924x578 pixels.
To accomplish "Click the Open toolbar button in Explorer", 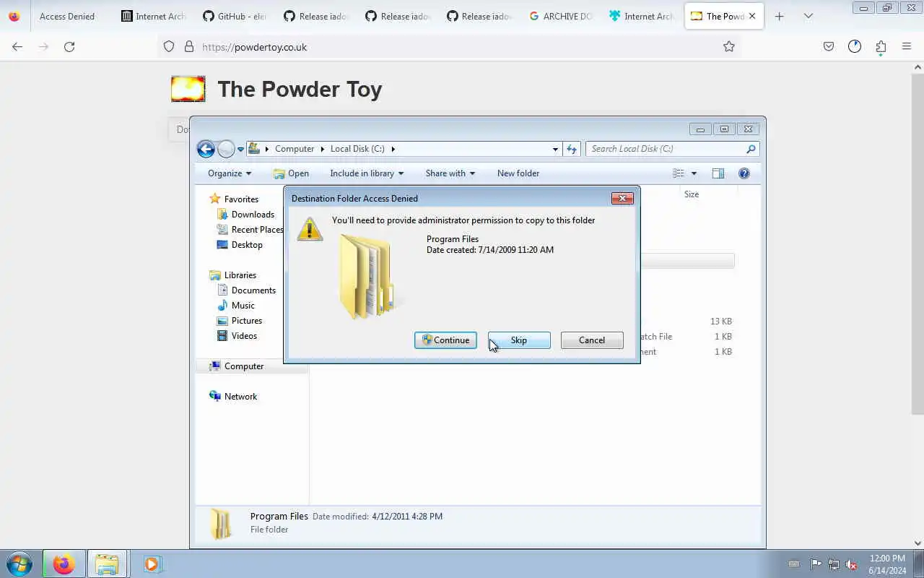I will tap(291, 173).
